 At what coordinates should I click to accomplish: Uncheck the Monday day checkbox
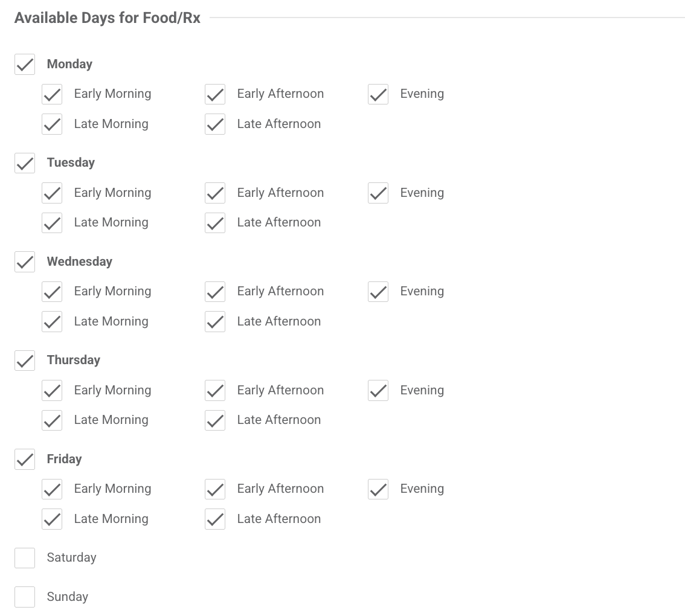click(x=25, y=65)
